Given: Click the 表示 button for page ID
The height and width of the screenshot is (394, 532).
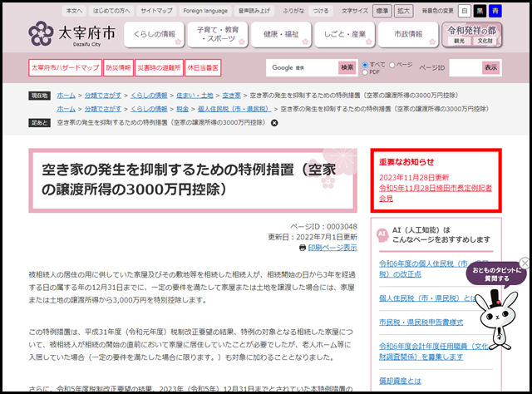Looking at the screenshot, I should click(491, 67).
